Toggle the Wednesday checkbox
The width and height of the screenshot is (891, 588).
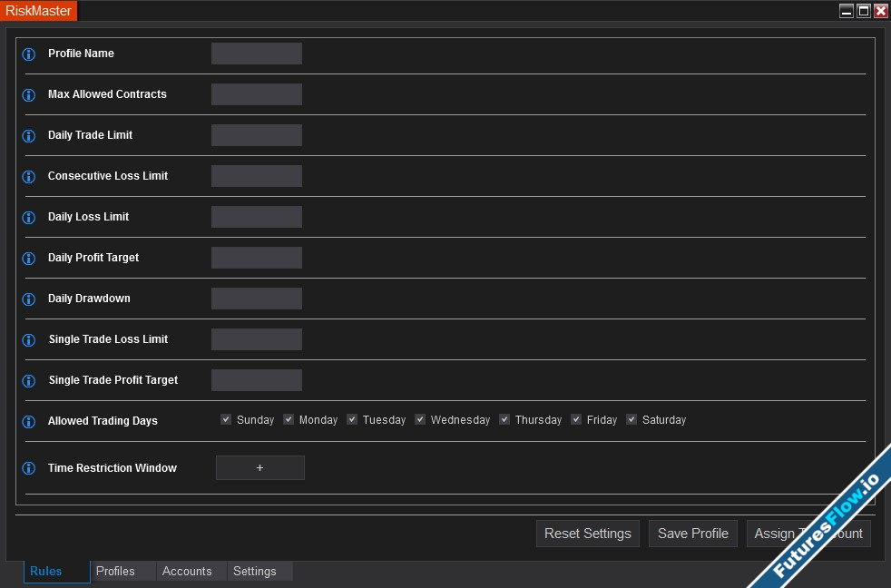[x=420, y=419]
